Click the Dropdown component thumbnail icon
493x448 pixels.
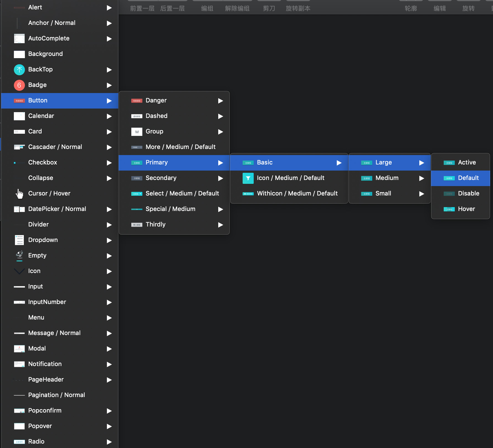19,240
